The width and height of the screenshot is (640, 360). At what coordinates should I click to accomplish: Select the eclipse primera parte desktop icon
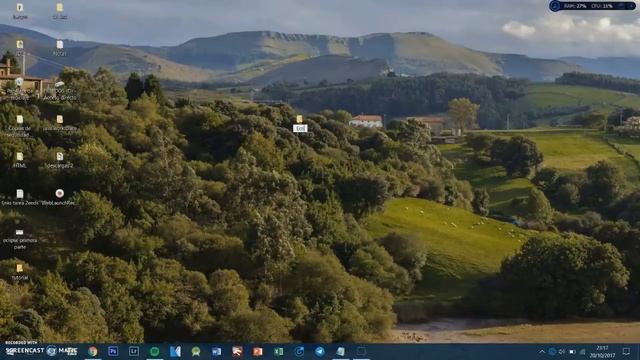(20, 239)
